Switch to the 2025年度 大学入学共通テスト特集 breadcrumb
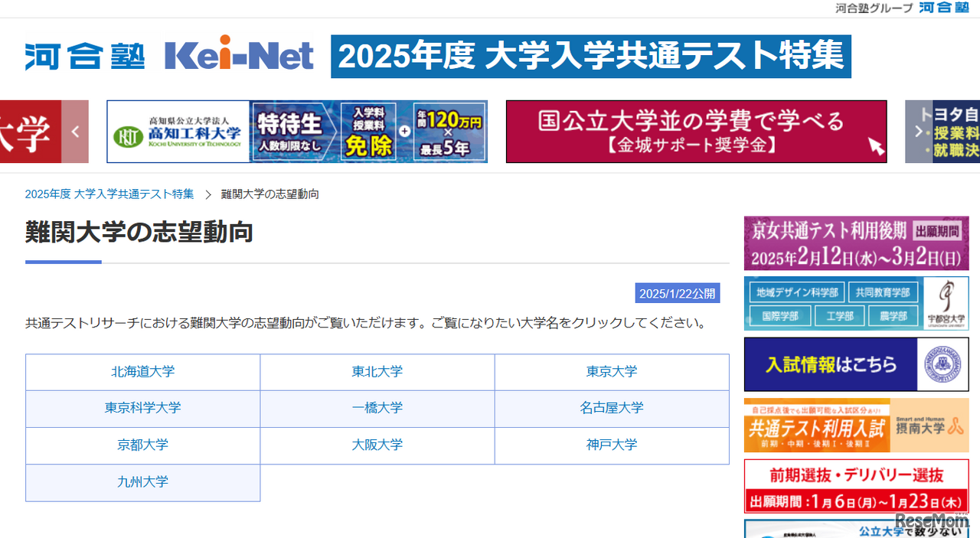This screenshot has width=980, height=538. point(109,194)
